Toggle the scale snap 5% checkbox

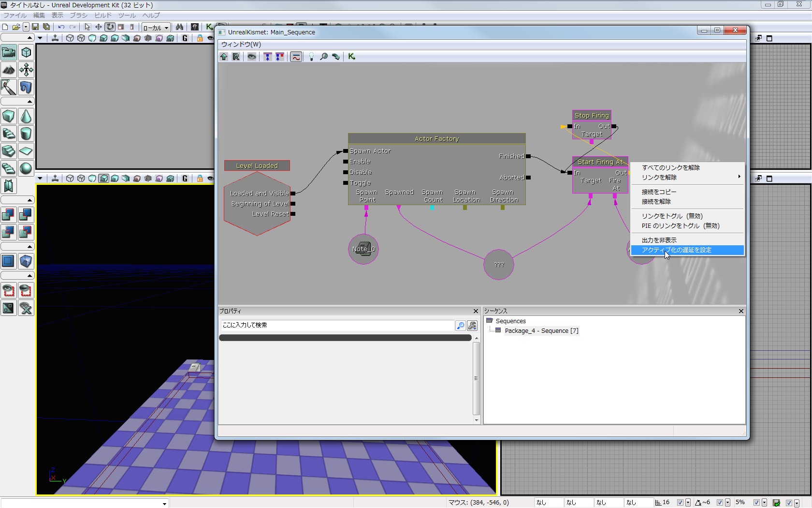pyautogui.click(x=756, y=503)
